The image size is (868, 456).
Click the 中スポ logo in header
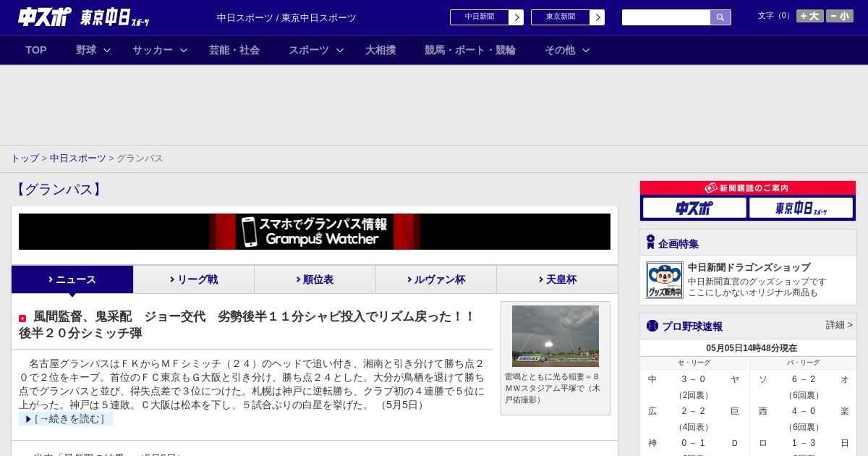tap(45, 17)
